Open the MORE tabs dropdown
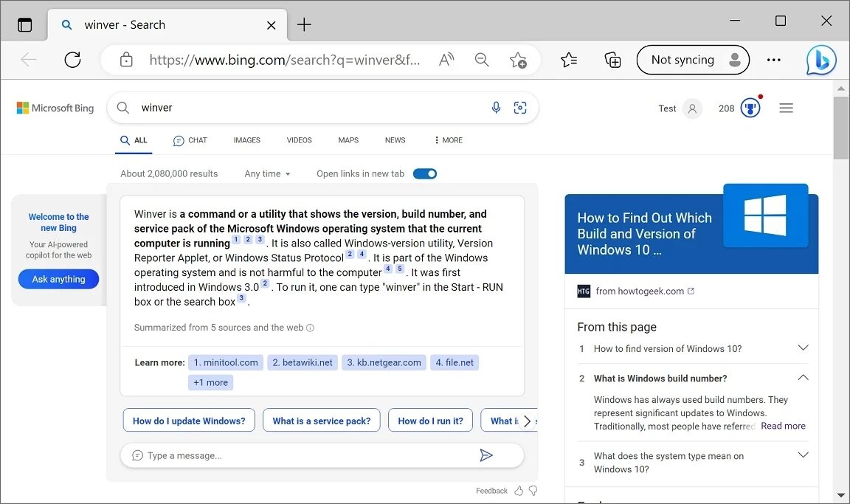 point(449,140)
